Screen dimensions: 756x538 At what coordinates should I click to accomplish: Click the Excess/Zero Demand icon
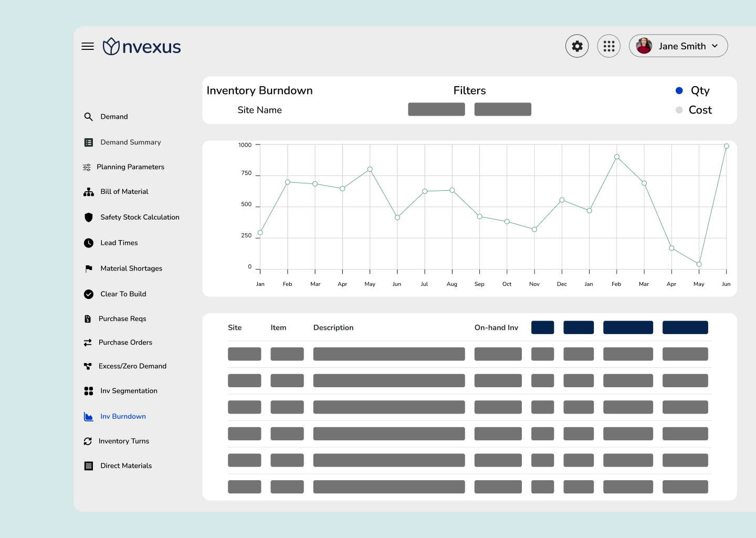88,366
